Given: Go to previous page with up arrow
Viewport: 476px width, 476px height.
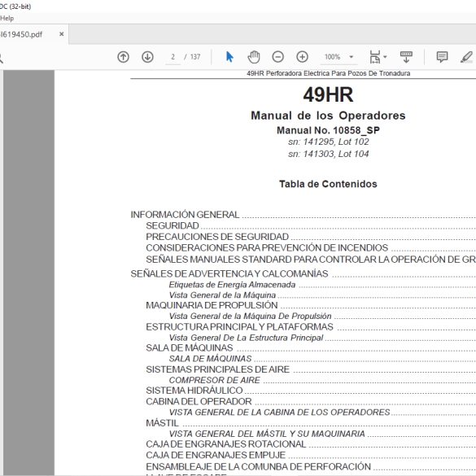Looking at the screenshot, I should 123,57.
